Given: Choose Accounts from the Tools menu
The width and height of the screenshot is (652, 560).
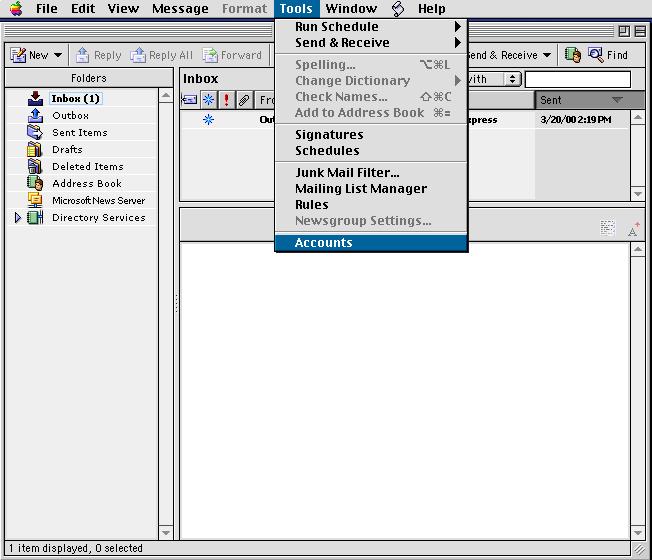Looking at the screenshot, I should click(x=371, y=243).
